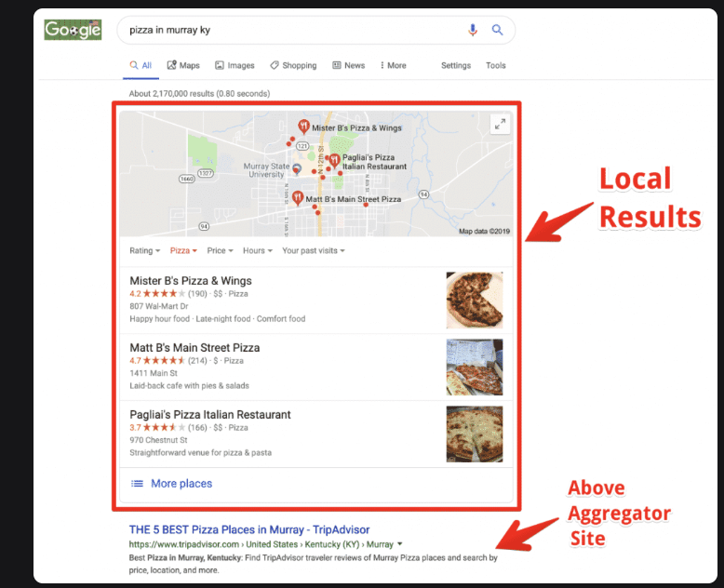Click Mister B's pizza photo thumbnail
This screenshot has width=724, height=588.
(x=475, y=300)
